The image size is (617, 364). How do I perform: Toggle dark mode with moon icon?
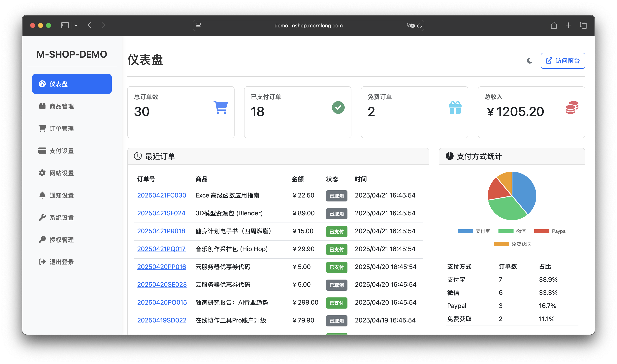529,61
